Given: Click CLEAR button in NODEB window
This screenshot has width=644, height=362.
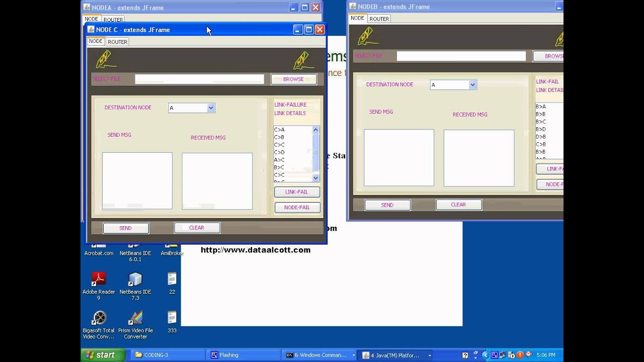Looking at the screenshot, I should pos(458,205).
